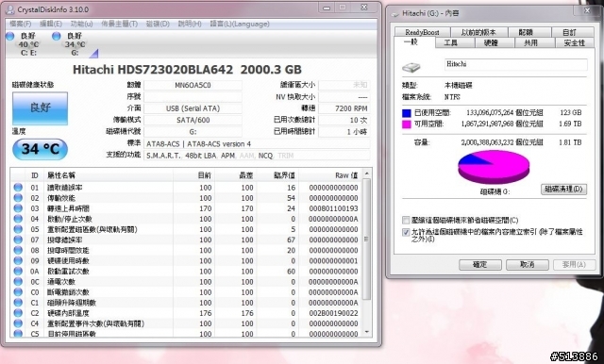Click raw value 002B00190022
604x364 pixels.
[333, 313]
